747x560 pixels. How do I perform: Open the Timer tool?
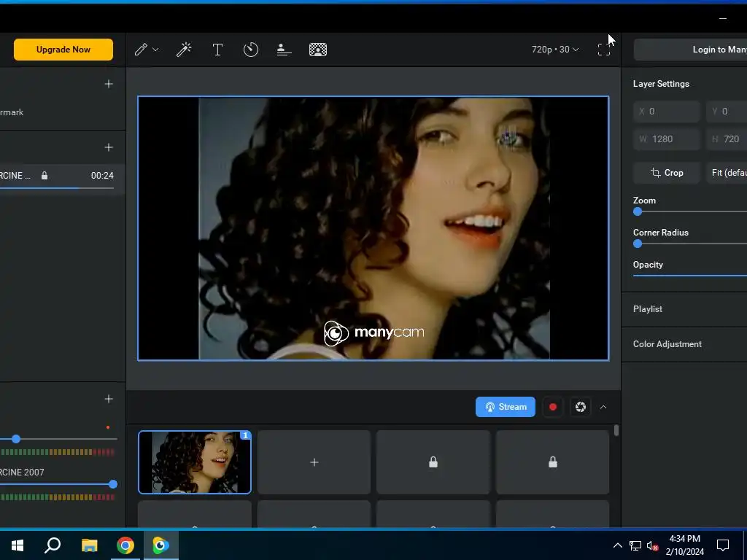point(251,50)
